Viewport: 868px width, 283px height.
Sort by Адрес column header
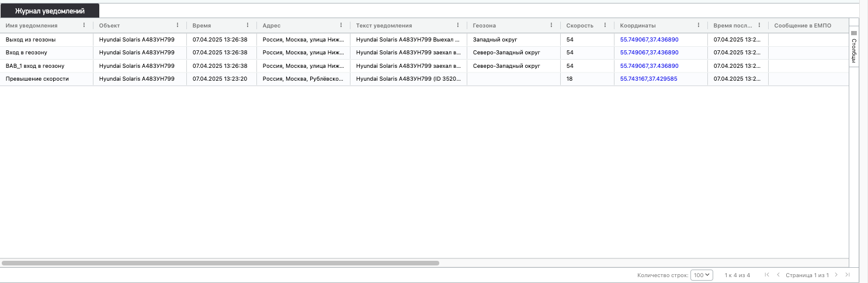click(272, 26)
